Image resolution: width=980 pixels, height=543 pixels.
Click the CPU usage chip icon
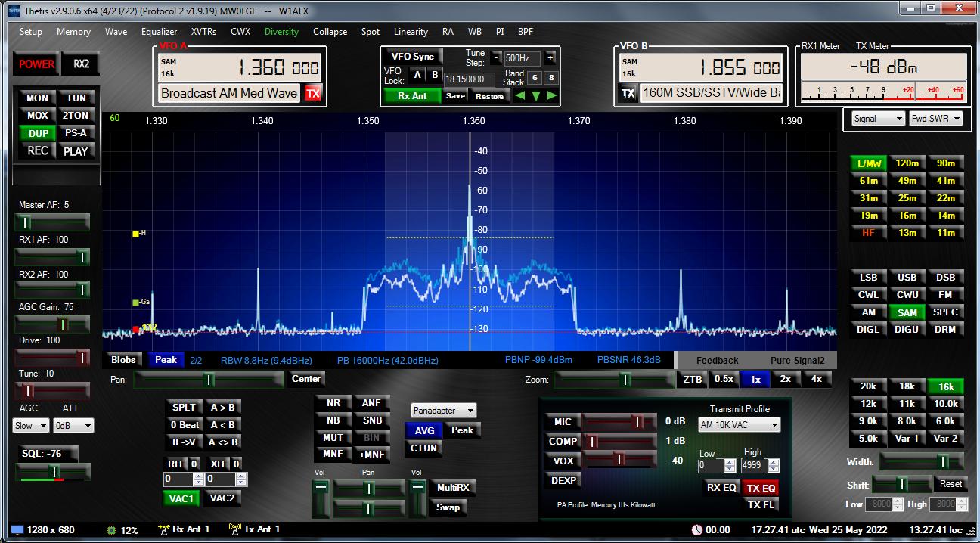click(x=112, y=530)
